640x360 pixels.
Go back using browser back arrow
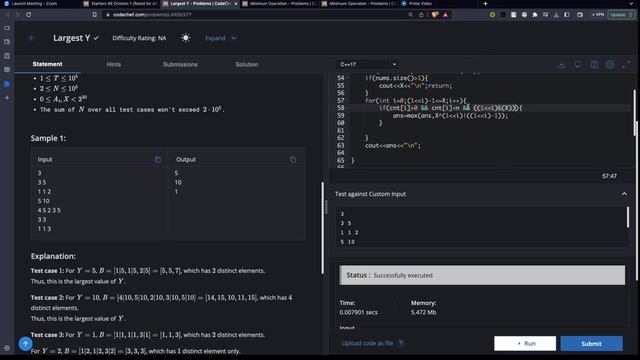[7, 15]
